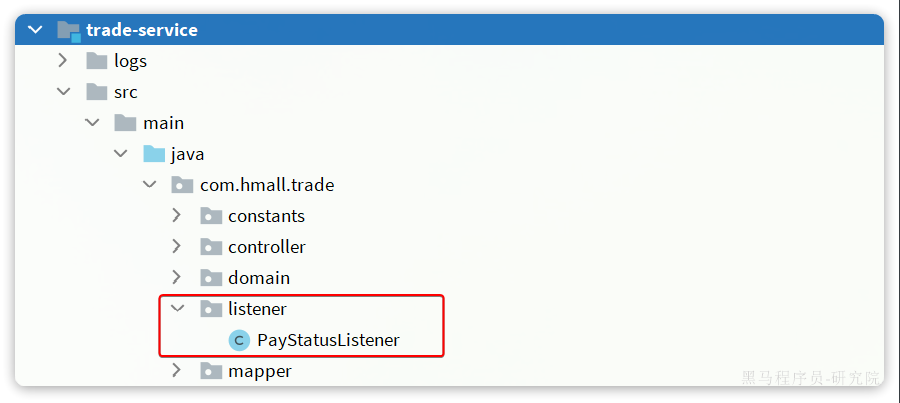Click the listener package folder icon

click(211, 309)
